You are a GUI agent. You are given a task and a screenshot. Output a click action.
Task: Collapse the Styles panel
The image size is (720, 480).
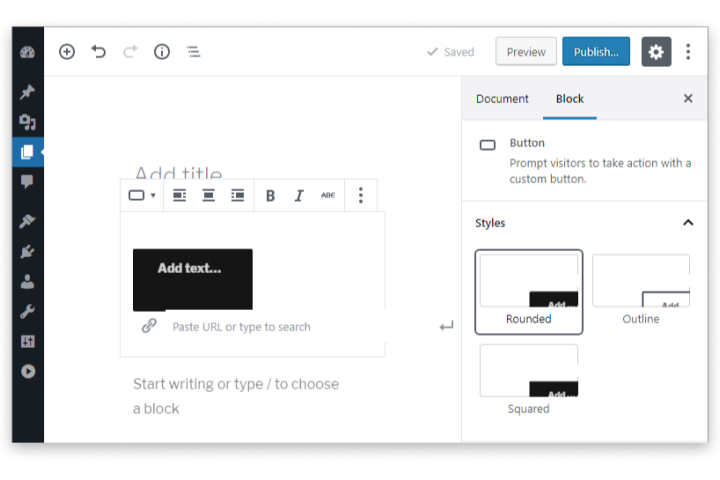[x=688, y=223]
